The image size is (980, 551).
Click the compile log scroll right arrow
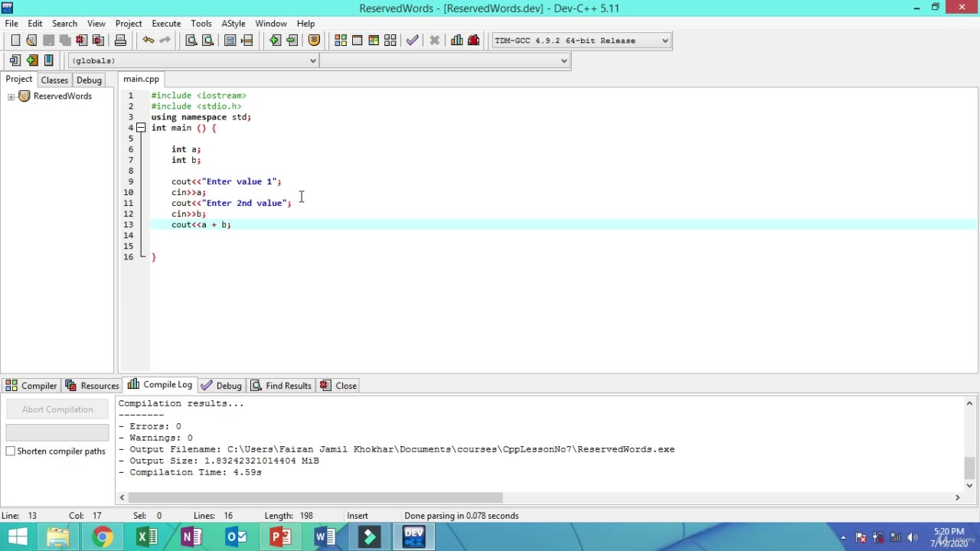[957, 497]
